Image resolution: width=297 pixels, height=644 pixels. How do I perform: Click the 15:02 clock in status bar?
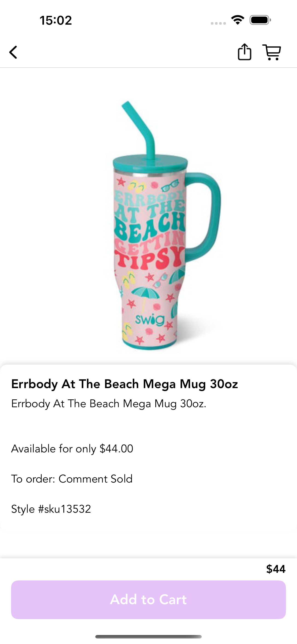tap(56, 20)
